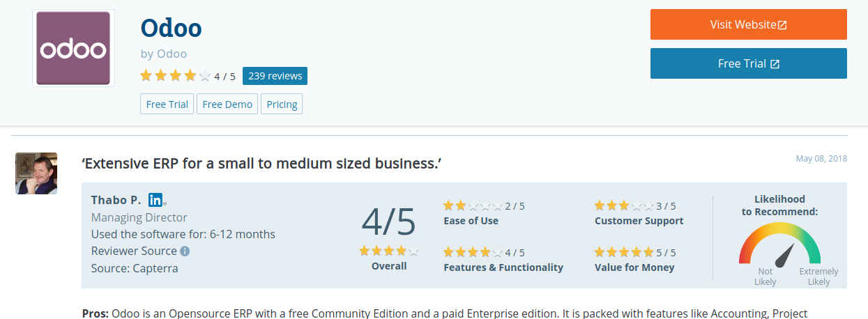Click Thabo P.'s reviewer photo
This screenshot has height=319, width=868.
(x=36, y=173)
